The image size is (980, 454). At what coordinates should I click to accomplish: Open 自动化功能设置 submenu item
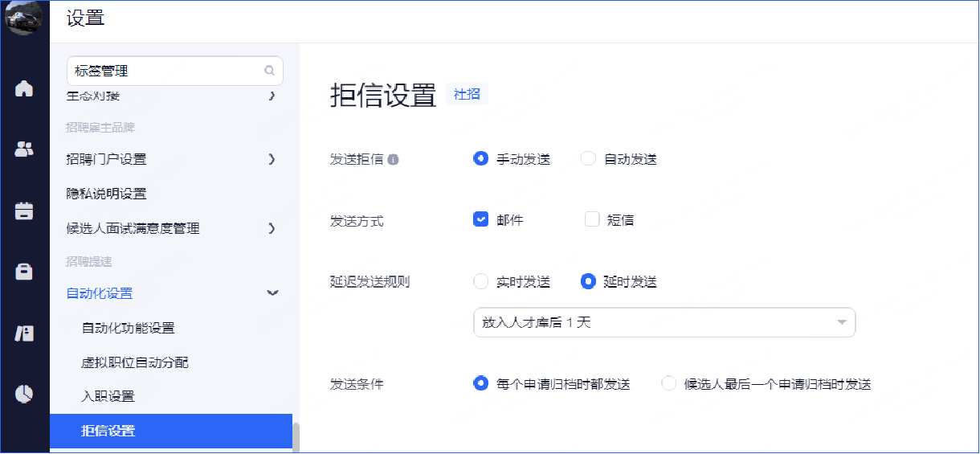(128, 328)
